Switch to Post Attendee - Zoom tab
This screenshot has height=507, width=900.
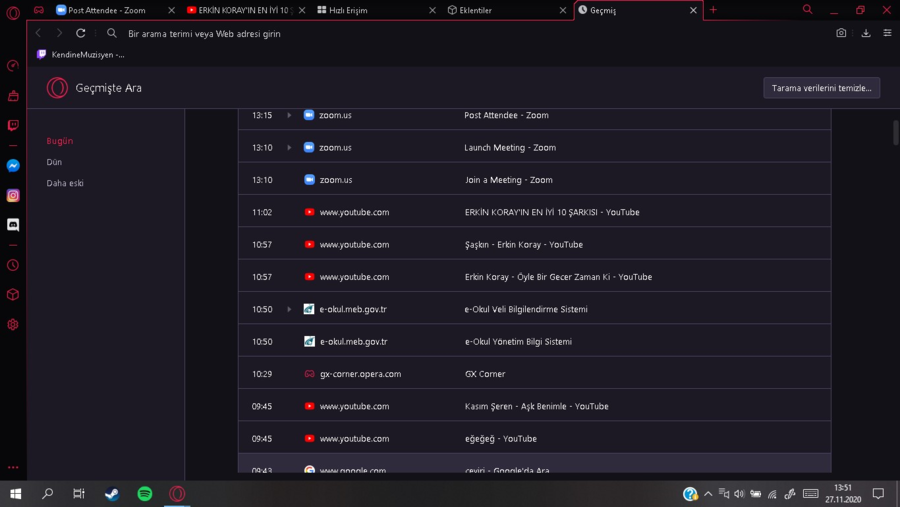pyautogui.click(x=109, y=10)
